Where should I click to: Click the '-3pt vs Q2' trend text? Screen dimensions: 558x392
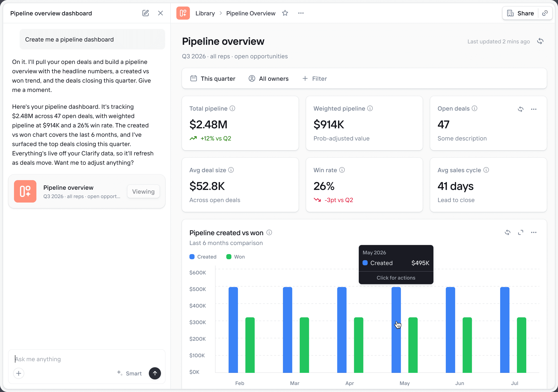click(339, 200)
